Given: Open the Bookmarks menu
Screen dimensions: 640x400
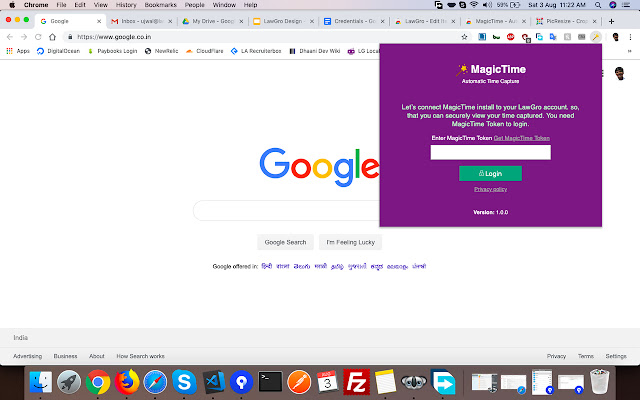Looking at the screenshot, I should (160, 5).
